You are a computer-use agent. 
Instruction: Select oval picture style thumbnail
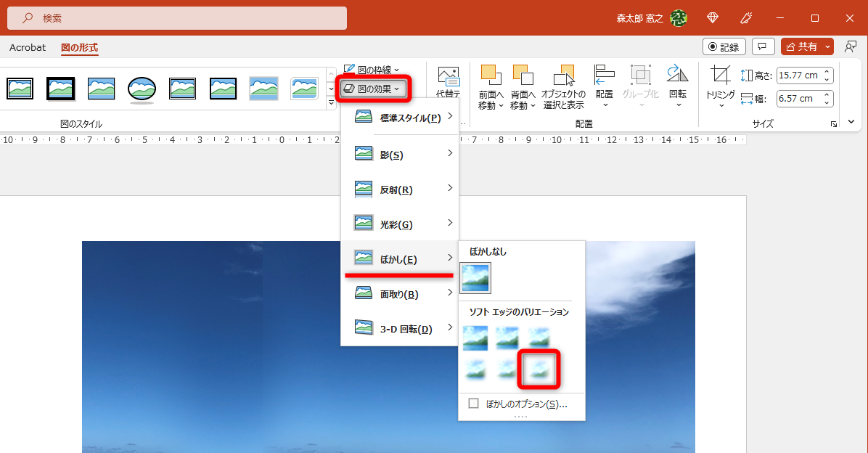[x=142, y=90]
